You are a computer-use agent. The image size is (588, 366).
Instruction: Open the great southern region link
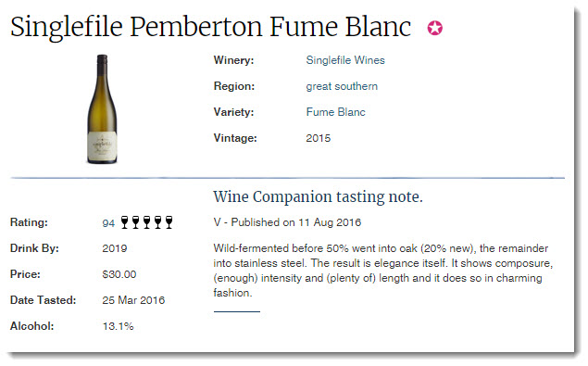(x=342, y=86)
